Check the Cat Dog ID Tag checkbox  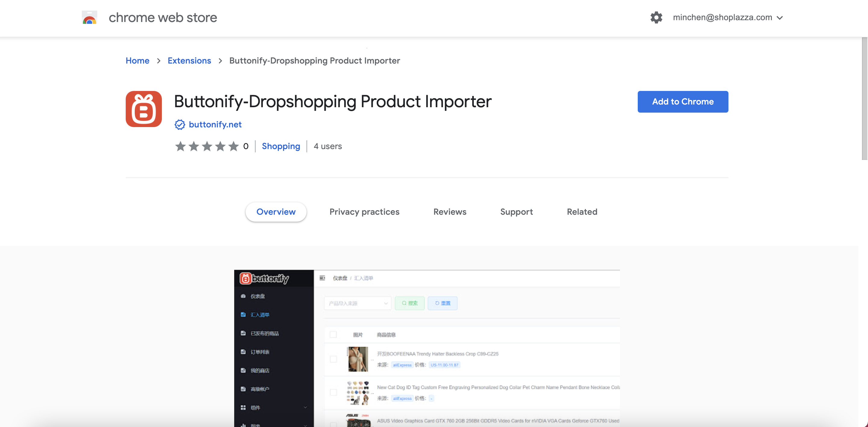[x=333, y=392]
